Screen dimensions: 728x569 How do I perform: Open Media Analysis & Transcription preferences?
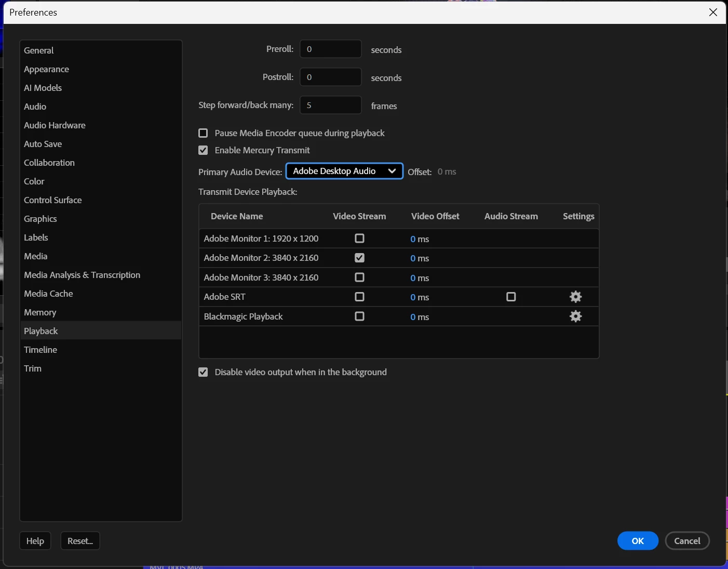[101, 275]
